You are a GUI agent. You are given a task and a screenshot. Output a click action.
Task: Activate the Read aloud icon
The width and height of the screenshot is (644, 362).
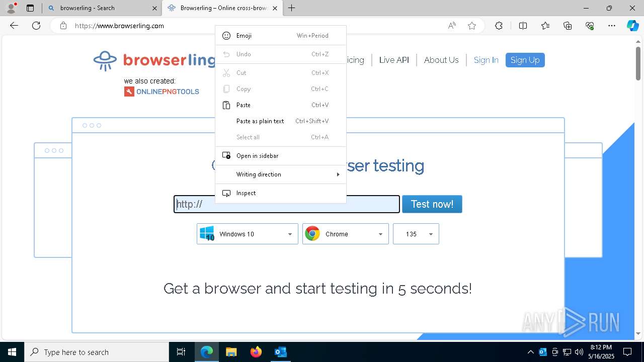click(x=452, y=26)
